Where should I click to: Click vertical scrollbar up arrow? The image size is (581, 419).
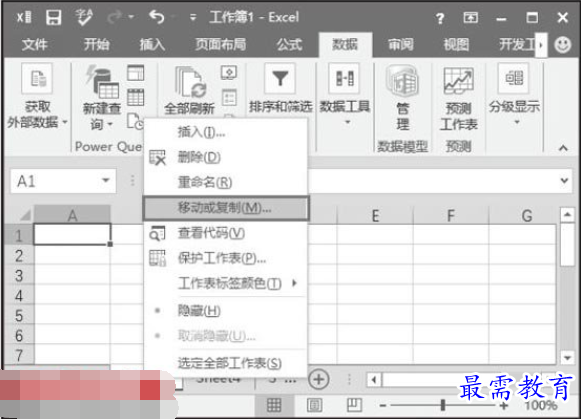[567, 215]
